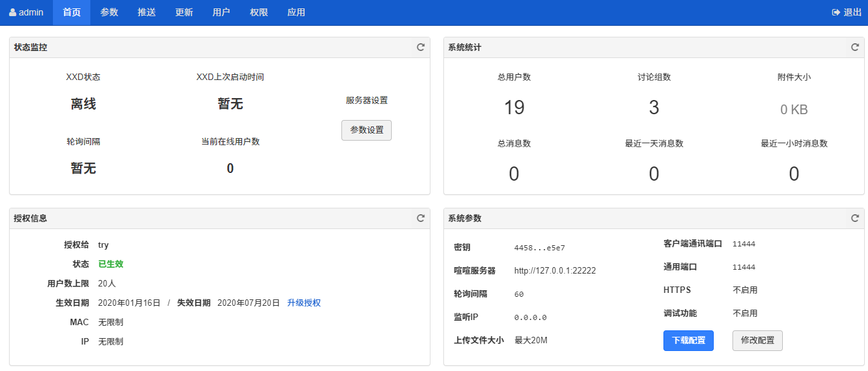Click the 退出 logout icon
Viewport: 868px width, 371px height.
[x=836, y=12]
